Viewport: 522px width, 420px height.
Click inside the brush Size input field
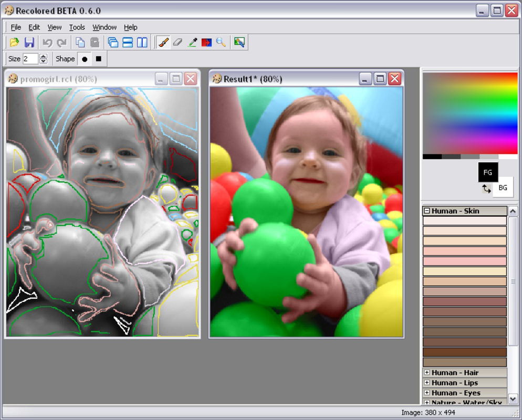(x=30, y=59)
